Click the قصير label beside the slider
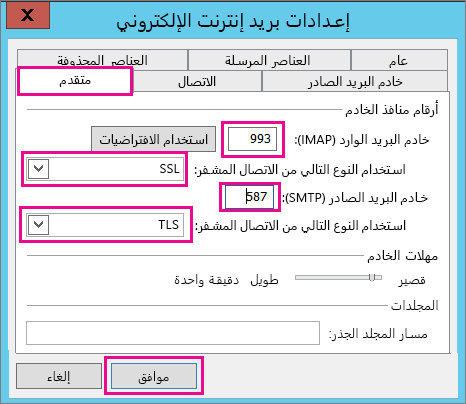 tap(412, 280)
